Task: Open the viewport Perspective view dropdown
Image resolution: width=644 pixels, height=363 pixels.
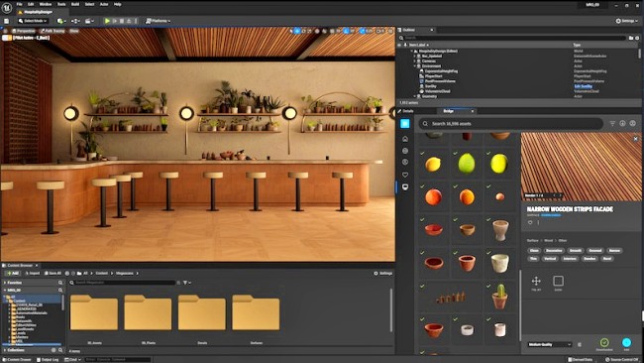Action: pos(24,31)
